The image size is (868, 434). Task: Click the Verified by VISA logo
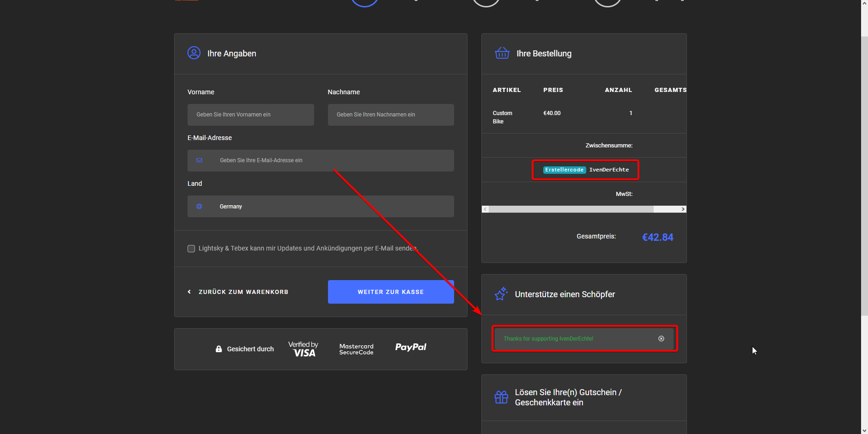tap(303, 349)
